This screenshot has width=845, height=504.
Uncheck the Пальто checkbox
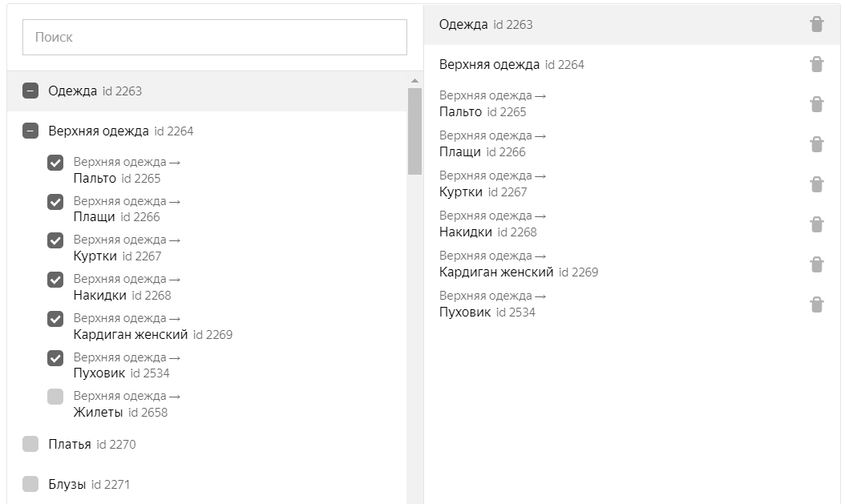55,163
